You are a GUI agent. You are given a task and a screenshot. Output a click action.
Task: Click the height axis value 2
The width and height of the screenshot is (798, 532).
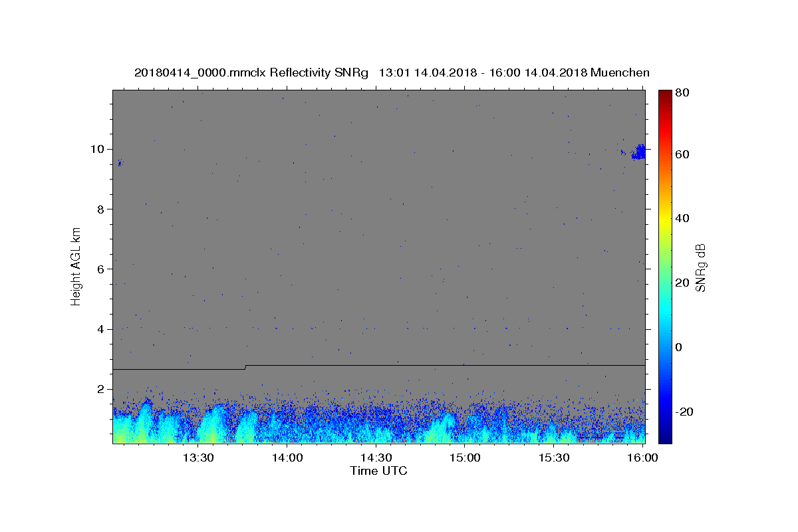pos(102,389)
